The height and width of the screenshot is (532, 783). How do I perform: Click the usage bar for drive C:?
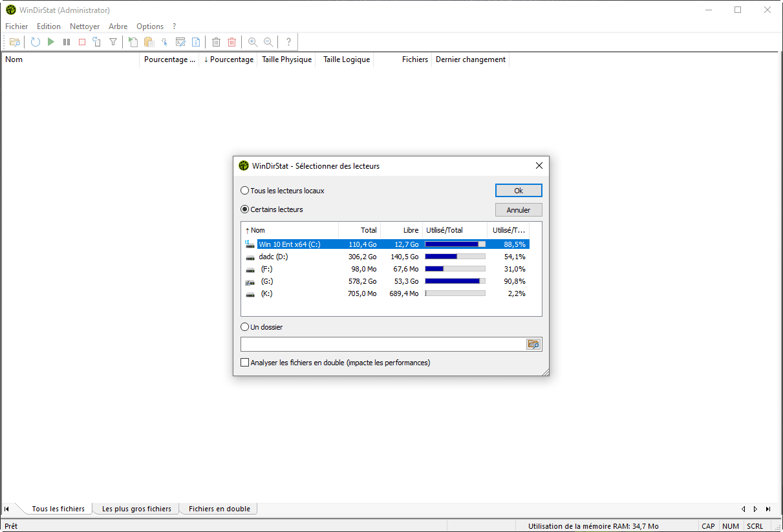tap(455, 244)
